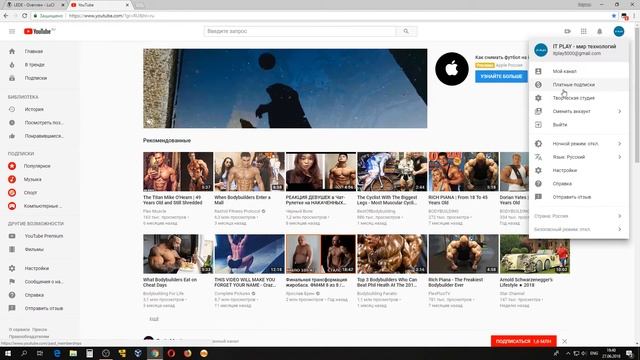
Task: Click the search magnifier button
Action: click(406, 31)
